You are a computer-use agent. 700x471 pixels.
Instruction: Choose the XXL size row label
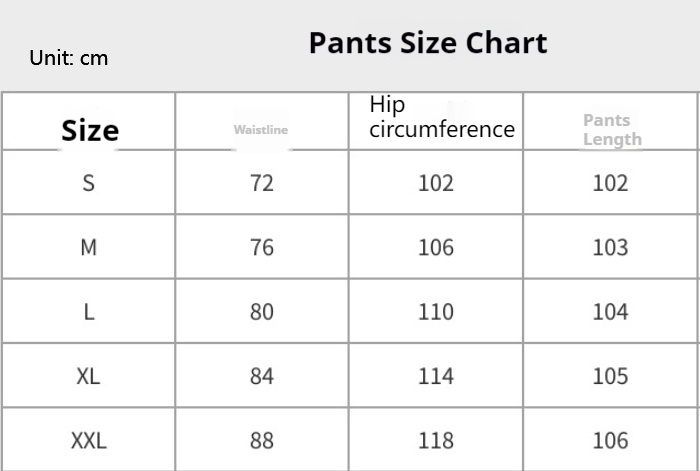coord(89,440)
